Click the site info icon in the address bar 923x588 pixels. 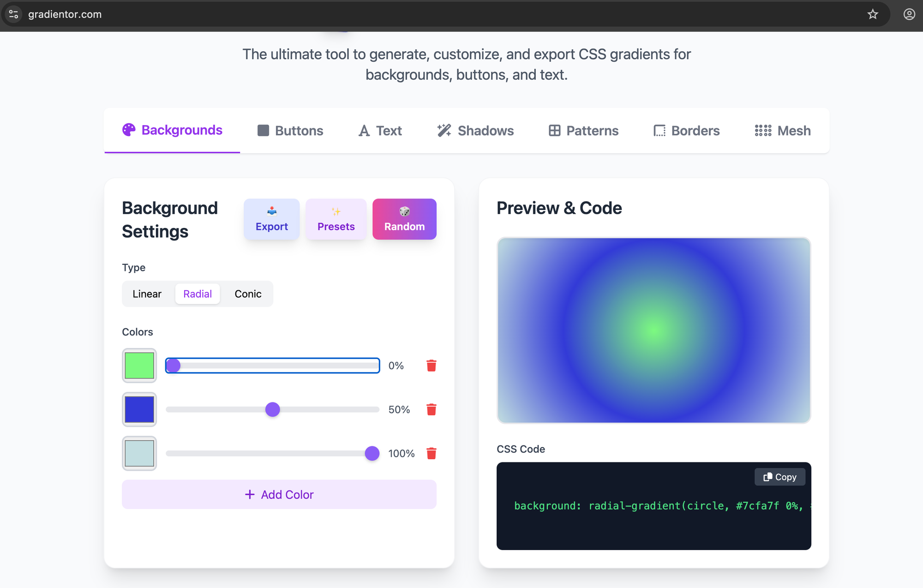click(x=14, y=14)
